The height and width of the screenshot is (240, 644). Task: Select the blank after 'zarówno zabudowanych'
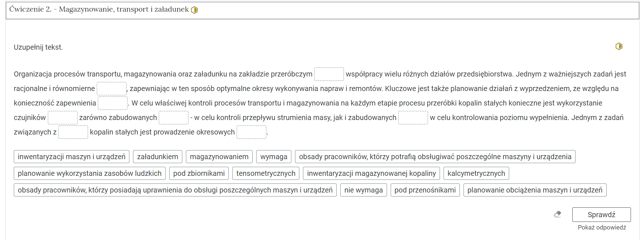click(x=174, y=117)
